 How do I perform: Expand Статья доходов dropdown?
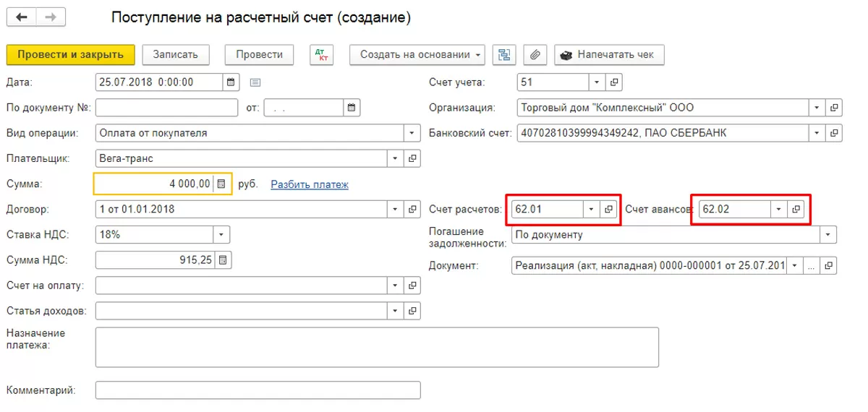click(396, 311)
